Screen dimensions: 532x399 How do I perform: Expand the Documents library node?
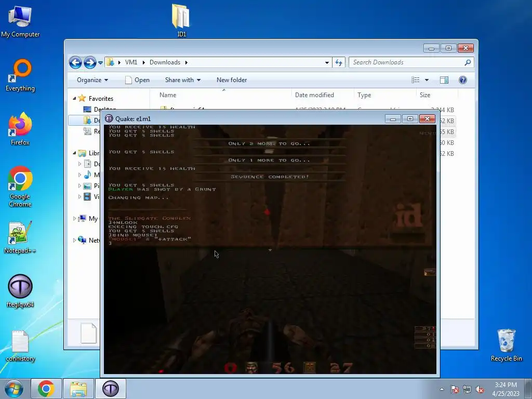click(79, 164)
